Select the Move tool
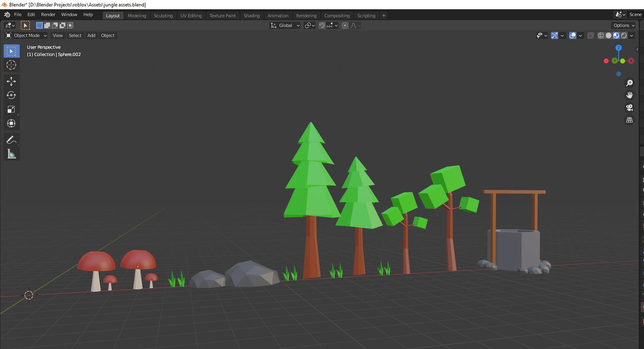 pyautogui.click(x=11, y=81)
